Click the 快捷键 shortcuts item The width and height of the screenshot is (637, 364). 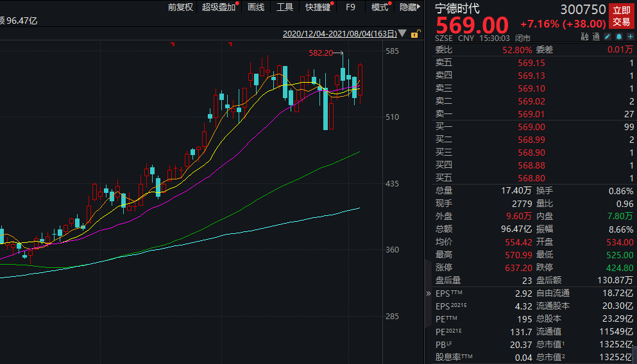click(x=318, y=7)
